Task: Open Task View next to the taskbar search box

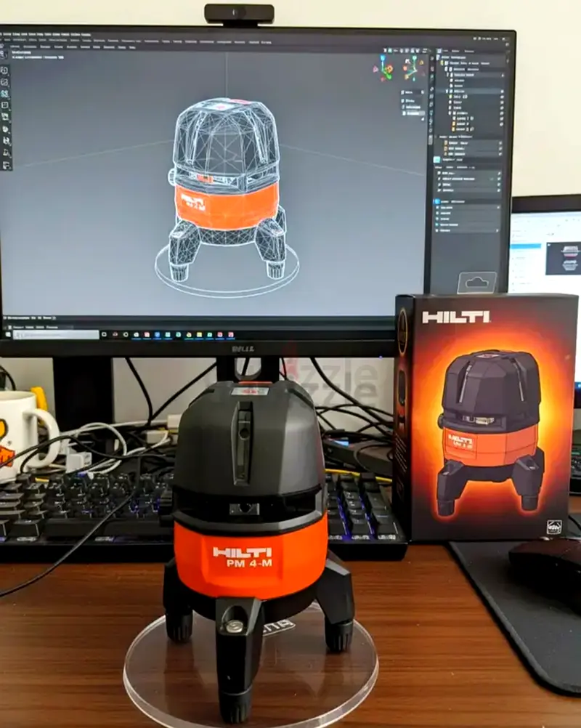Action: click(x=104, y=334)
